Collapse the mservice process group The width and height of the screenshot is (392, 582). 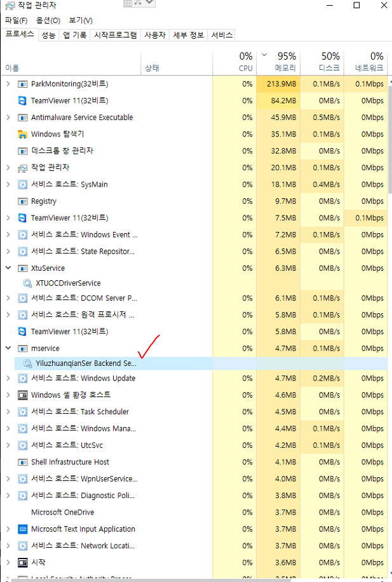[8, 348]
